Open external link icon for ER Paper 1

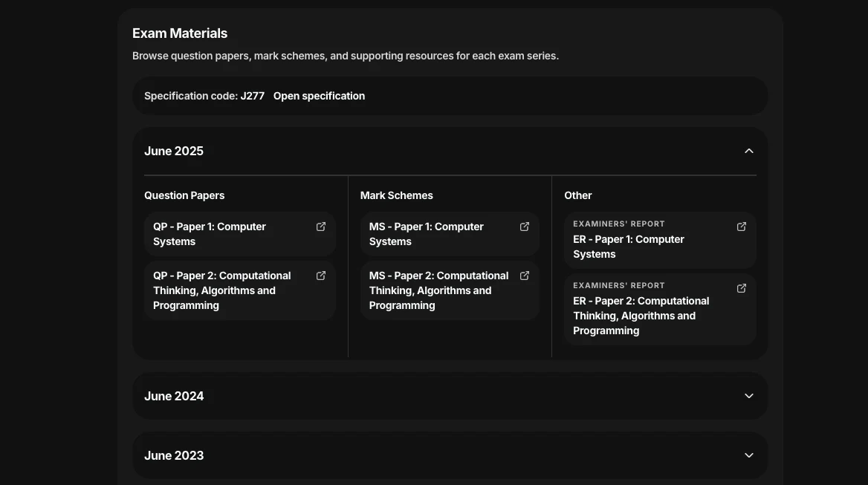(x=742, y=227)
